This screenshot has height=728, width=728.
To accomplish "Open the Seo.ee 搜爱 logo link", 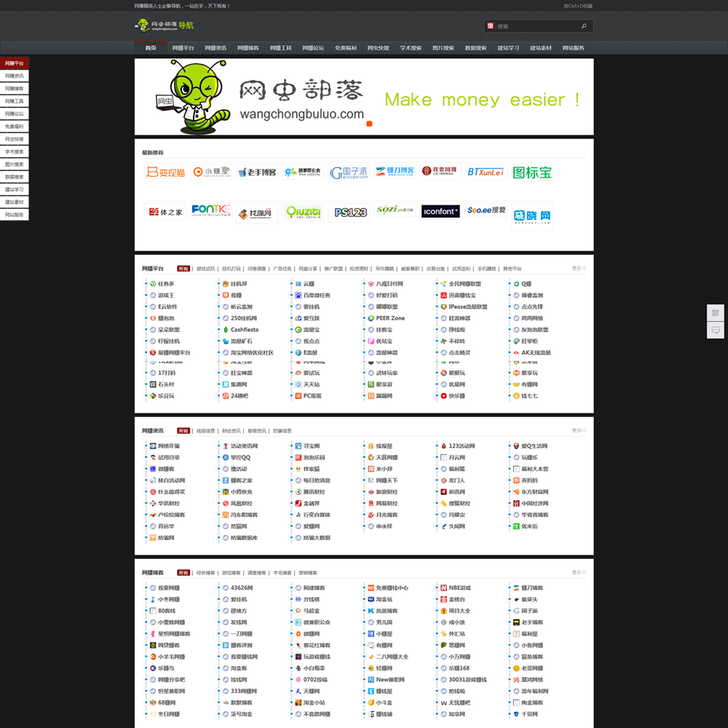I will (486, 210).
